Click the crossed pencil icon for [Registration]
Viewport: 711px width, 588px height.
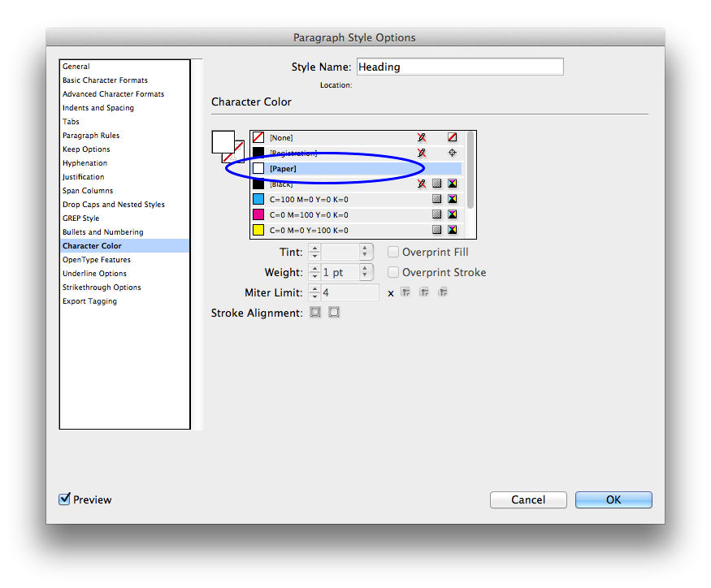[422, 153]
